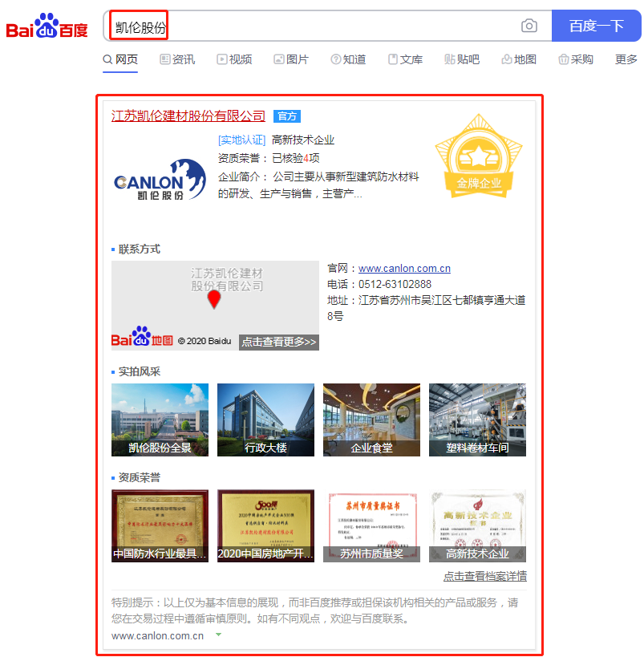This screenshot has width=644, height=657.
Task: Open the 江苏凯伦建材股份有限公司 title link
Action: coord(188,116)
